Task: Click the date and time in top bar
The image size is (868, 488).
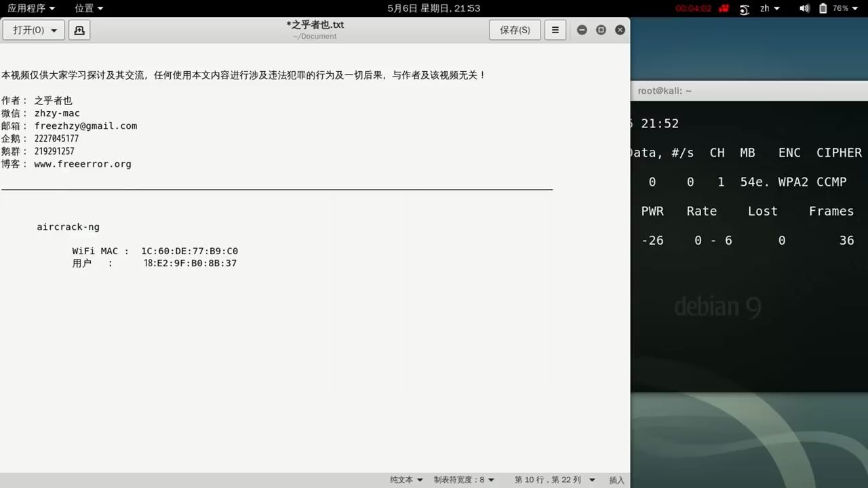Action: [x=434, y=8]
